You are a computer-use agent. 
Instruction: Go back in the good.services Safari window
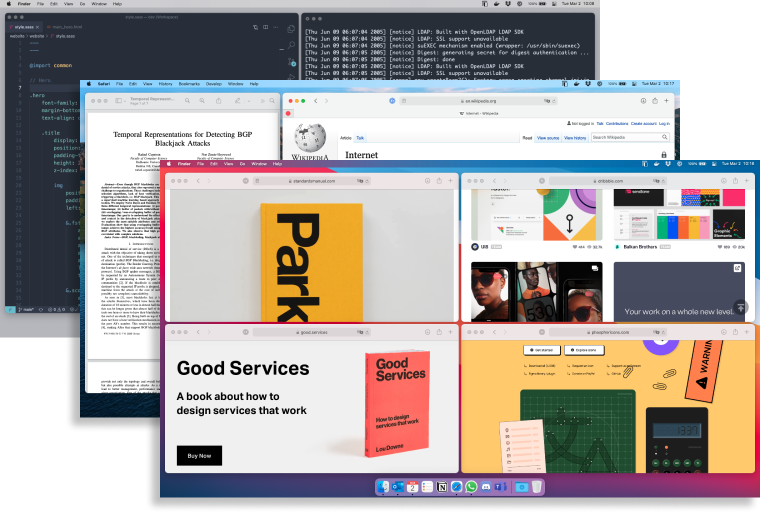point(198,332)
